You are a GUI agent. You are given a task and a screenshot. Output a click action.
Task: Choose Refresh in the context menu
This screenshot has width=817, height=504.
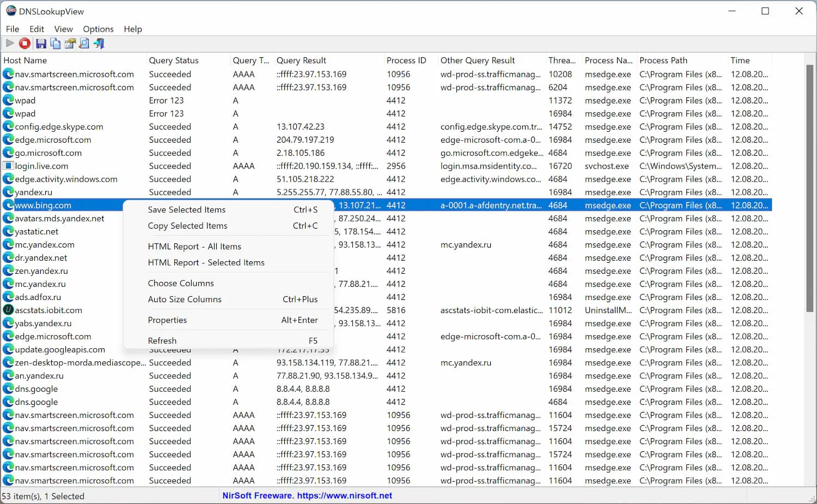(x=228, y=341)
